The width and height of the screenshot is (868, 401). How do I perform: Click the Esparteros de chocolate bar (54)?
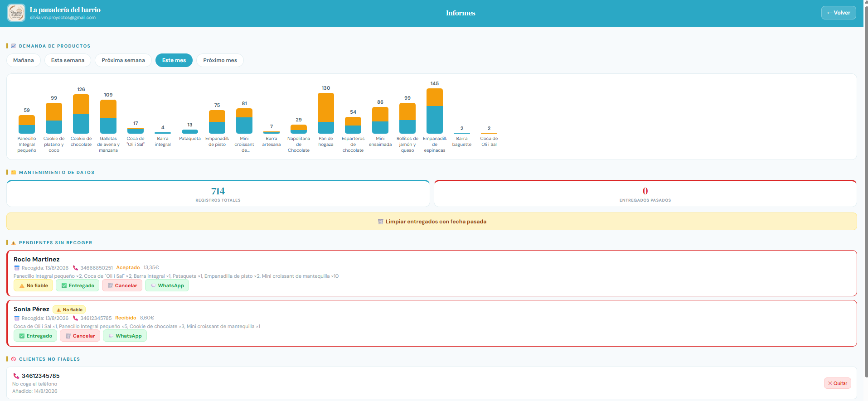(353, 125)
